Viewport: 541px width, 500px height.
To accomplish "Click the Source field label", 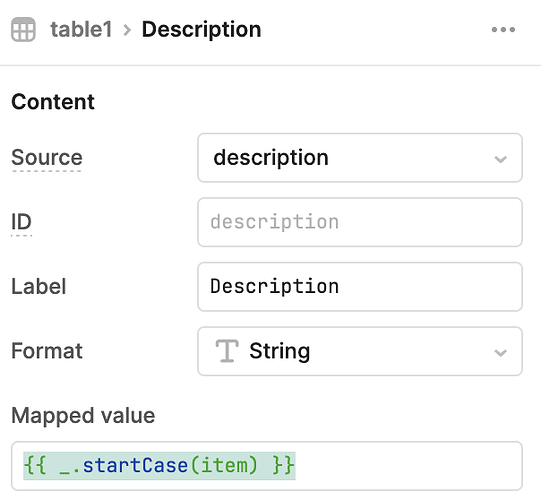I will click(x=47, y=158).
